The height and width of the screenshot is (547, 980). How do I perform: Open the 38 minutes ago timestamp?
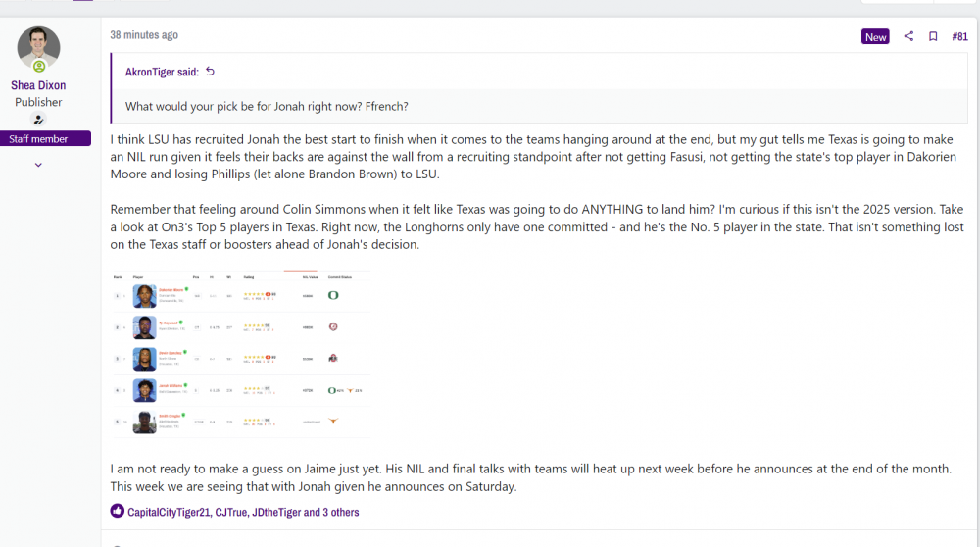click(144, 35)
